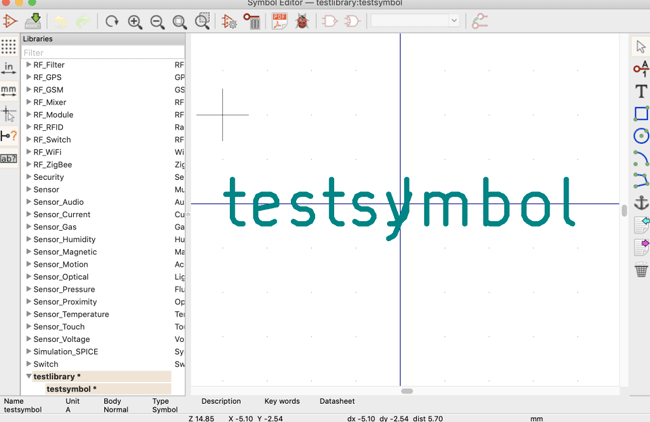Viewport: 650px width, 422px height.
Task: Import existing drawings icon
Action: tap(642, 225)
